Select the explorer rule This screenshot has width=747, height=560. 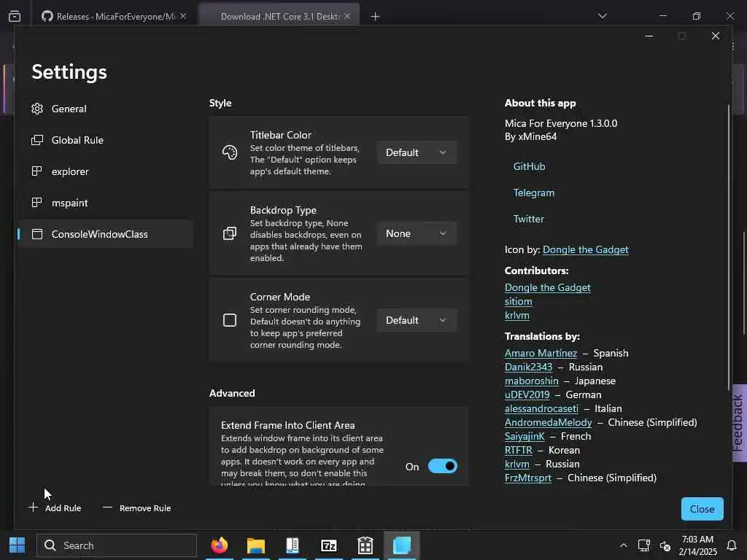[105, 171]
